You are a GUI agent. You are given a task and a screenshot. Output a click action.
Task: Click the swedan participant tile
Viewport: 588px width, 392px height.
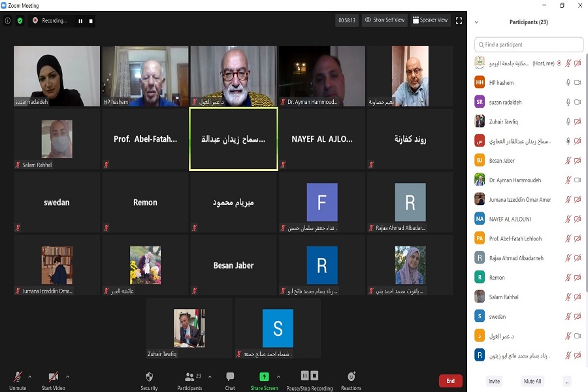57,202
